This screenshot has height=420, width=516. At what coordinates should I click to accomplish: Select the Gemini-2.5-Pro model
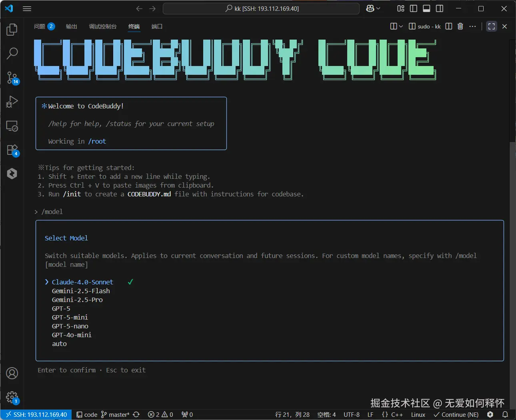pos(77,300)
